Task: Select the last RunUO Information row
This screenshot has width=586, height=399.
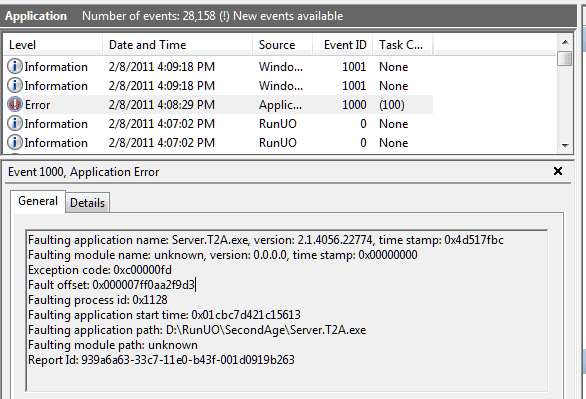Action: click(x=218, y=143)
